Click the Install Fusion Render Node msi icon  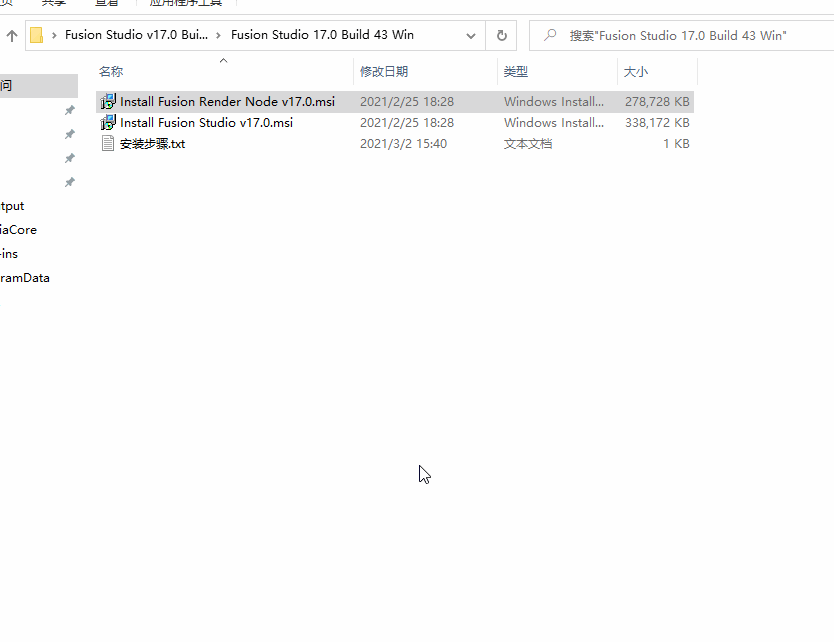click(x=108, y=102)
